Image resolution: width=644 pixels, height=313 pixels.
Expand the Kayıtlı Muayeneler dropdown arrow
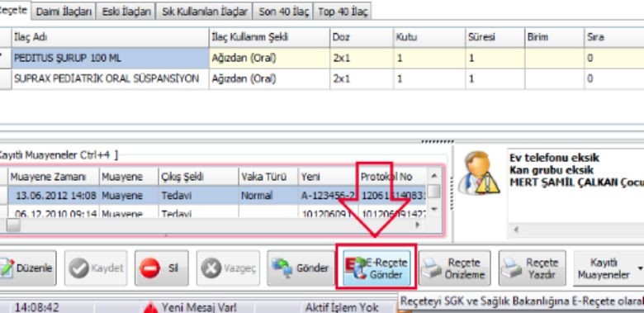[x=640, y=268]
